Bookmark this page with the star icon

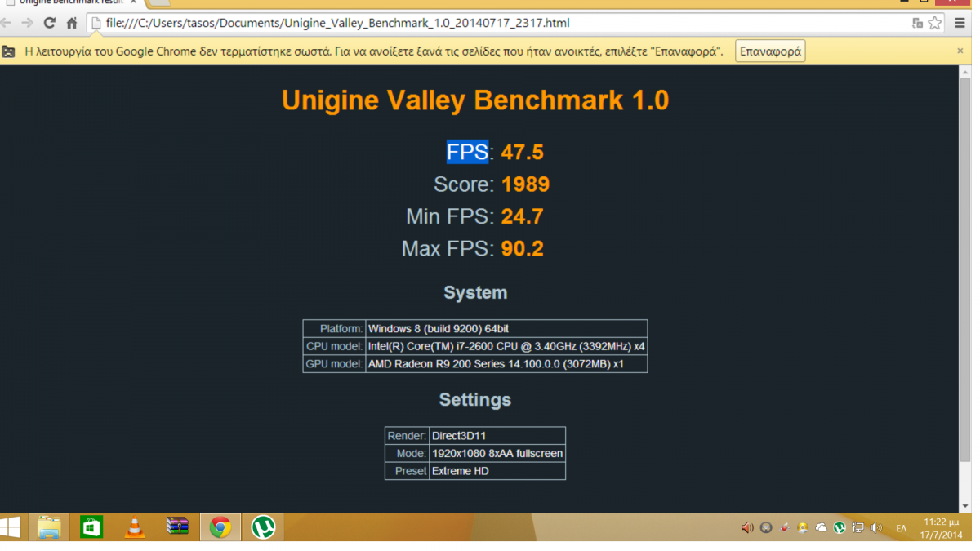(x=935, y=23)
